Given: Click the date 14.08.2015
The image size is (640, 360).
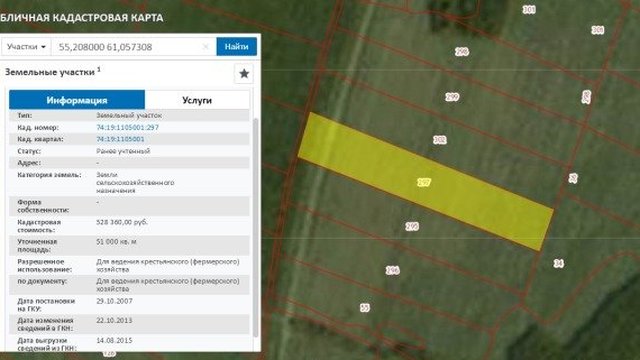Looking at the screenshot, I should tap(114, 340).
